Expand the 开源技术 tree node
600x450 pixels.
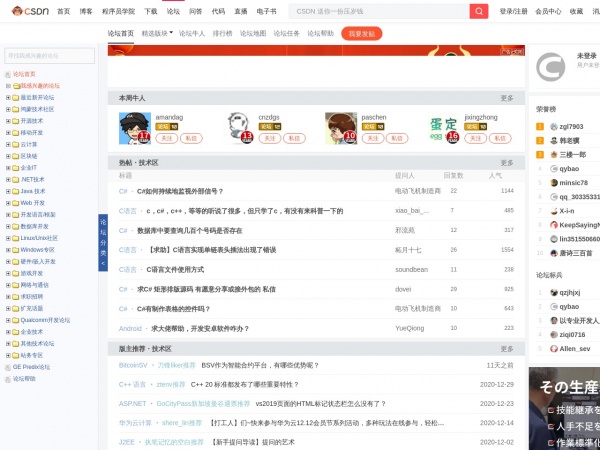click(8, 121)
